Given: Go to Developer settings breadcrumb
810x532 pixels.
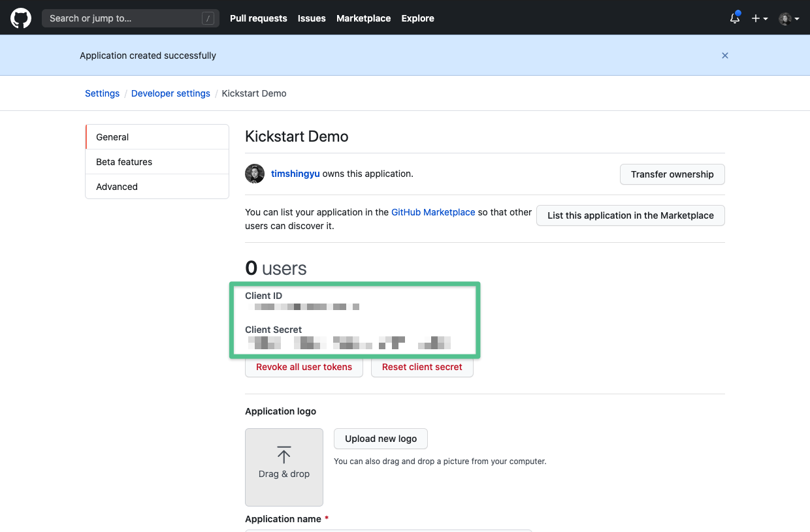Looking at the screenshot, I should [170, 93].
